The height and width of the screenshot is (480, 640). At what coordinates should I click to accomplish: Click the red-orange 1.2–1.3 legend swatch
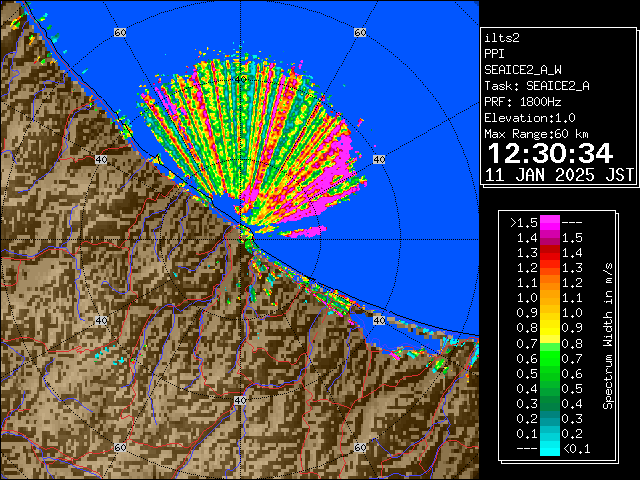pos(550,268)
